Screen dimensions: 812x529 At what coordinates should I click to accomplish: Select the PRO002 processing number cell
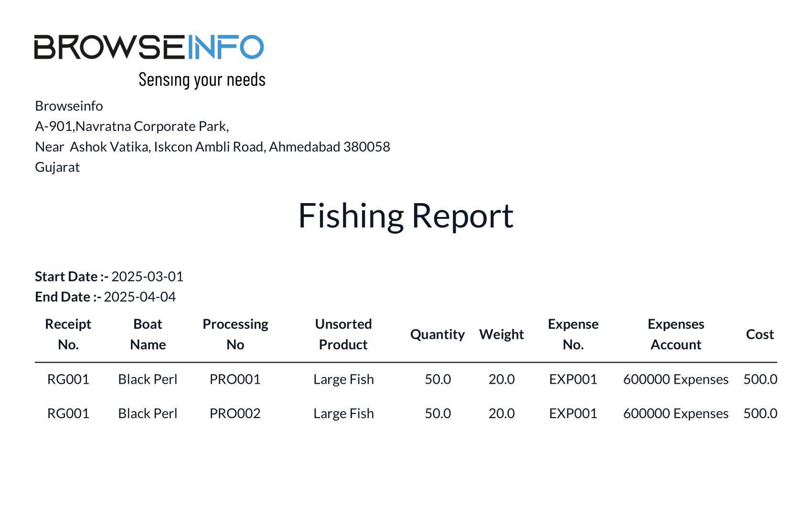coord(235,413)
